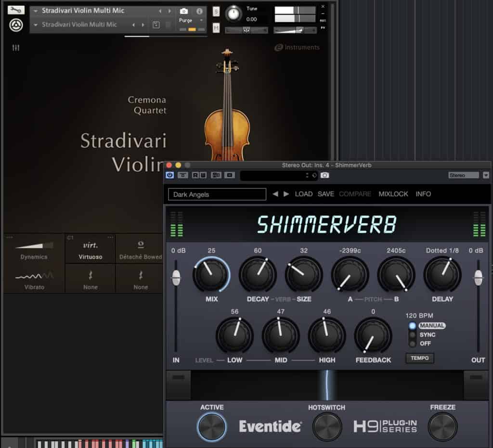Click the square icon right of A/B button

pyautogui.click(x=230, y=175)
